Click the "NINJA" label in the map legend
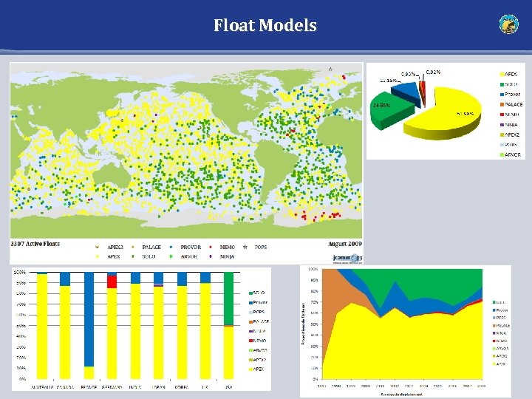Image resolution: width=532 pixels, height=399 pixels. point(227,256)
